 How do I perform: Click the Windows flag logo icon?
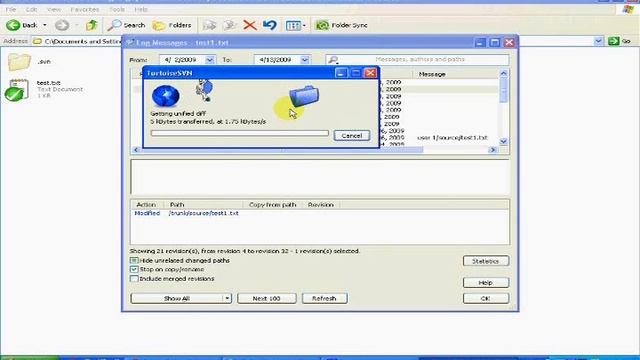click(629, 9)
